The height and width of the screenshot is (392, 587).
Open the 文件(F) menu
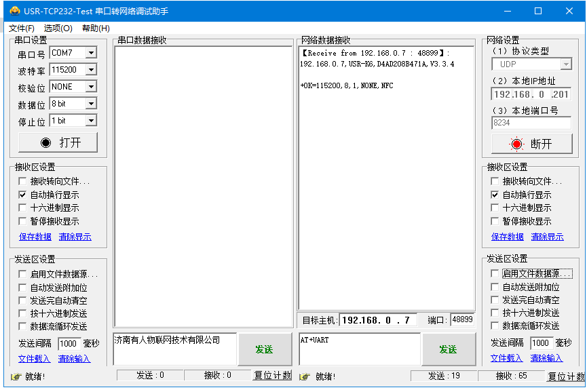click(x=21, y=28)
